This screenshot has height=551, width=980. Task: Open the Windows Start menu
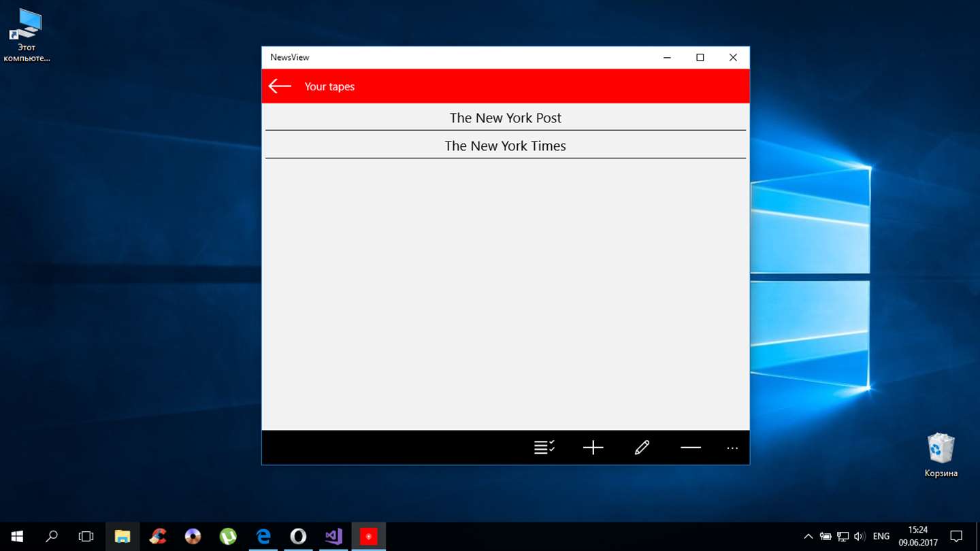click(17, 536)
